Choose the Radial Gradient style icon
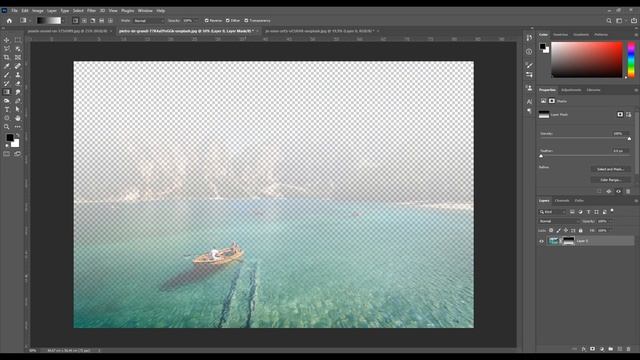This screenshot has height=360, width=640. tap(84, 20)
